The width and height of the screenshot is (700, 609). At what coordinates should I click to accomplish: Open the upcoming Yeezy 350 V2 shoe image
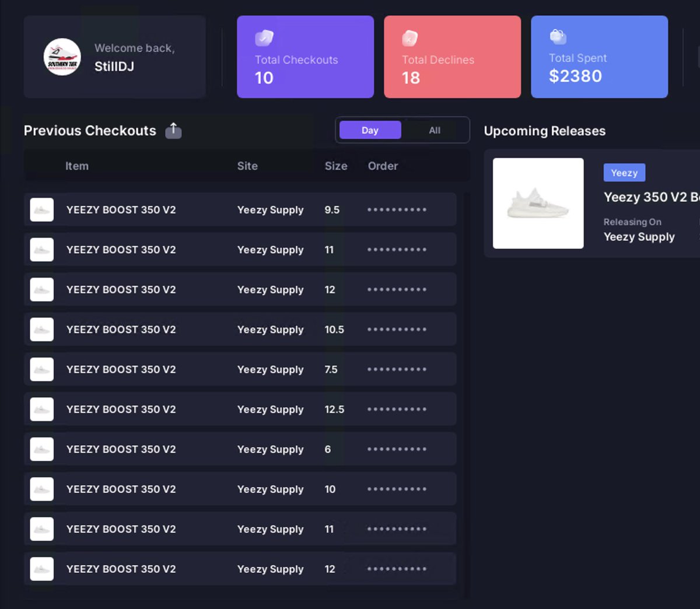538,204
